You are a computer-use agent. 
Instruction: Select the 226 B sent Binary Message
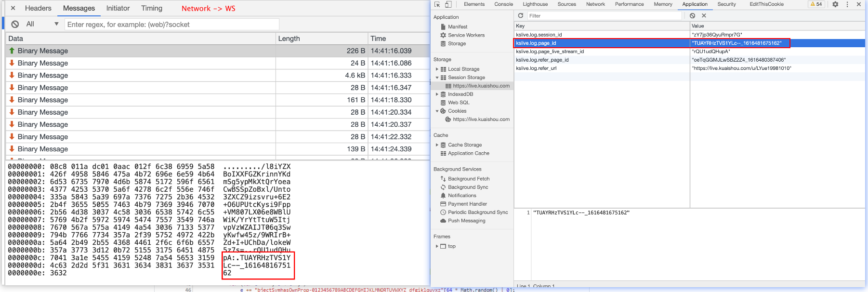218,51
